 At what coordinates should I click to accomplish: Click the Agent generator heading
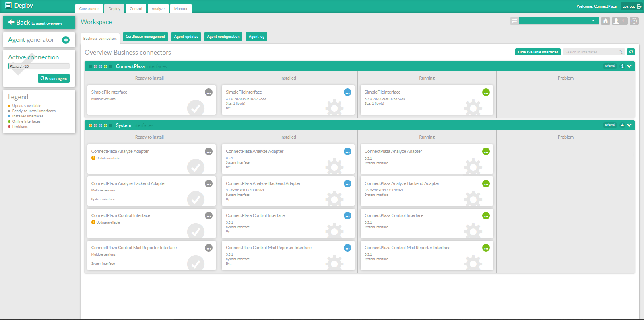pos(31,40)
